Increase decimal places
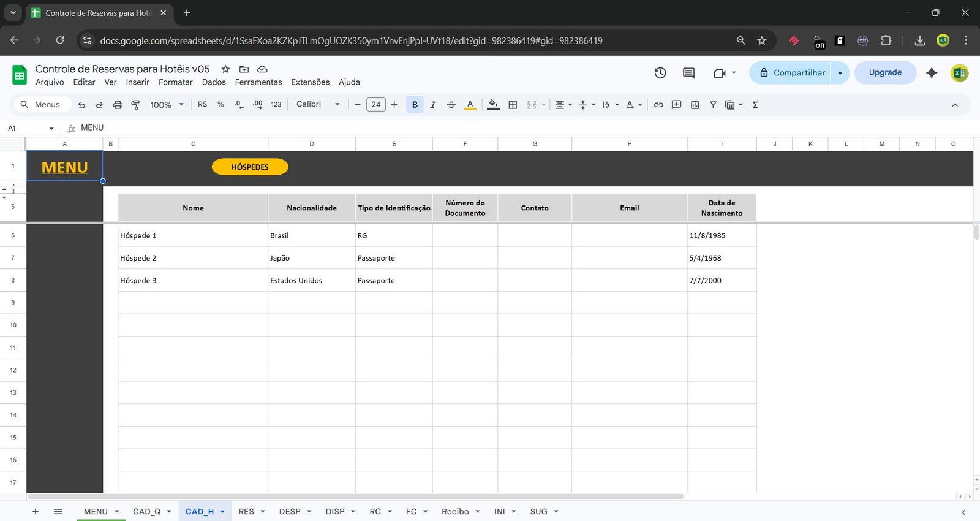Screen dimensions: 980x521 point(257,105)
